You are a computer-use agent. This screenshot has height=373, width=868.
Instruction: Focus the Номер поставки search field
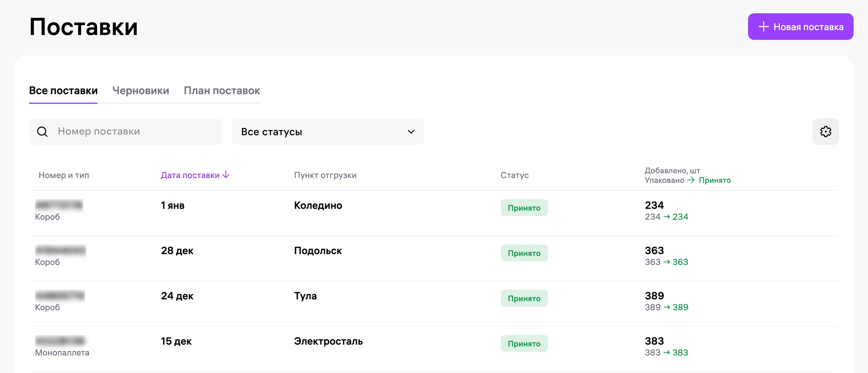point(125,132)
